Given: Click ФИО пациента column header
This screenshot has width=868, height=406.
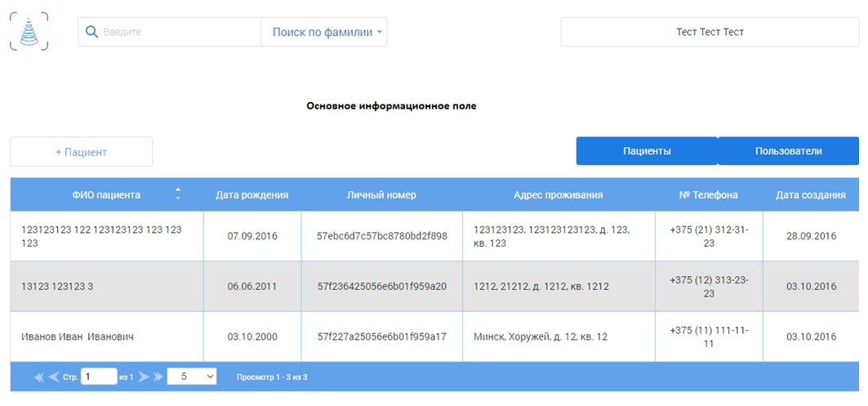Looking at the screenshot, I should pyautogui.click(x=106, y=194).
